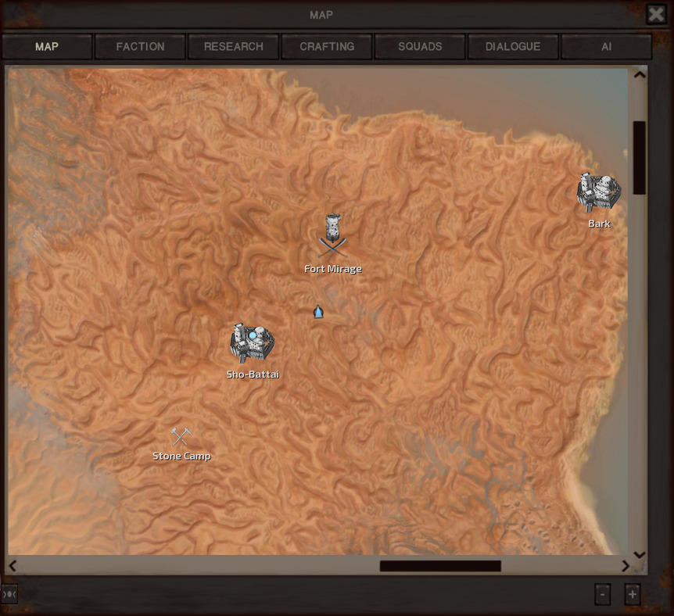Close the map window
The image size is (674, 616).
656,14
